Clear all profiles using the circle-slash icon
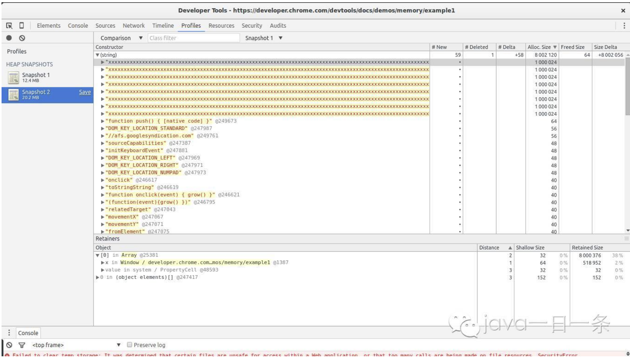 pyautogui.click(x=22, y=38)
